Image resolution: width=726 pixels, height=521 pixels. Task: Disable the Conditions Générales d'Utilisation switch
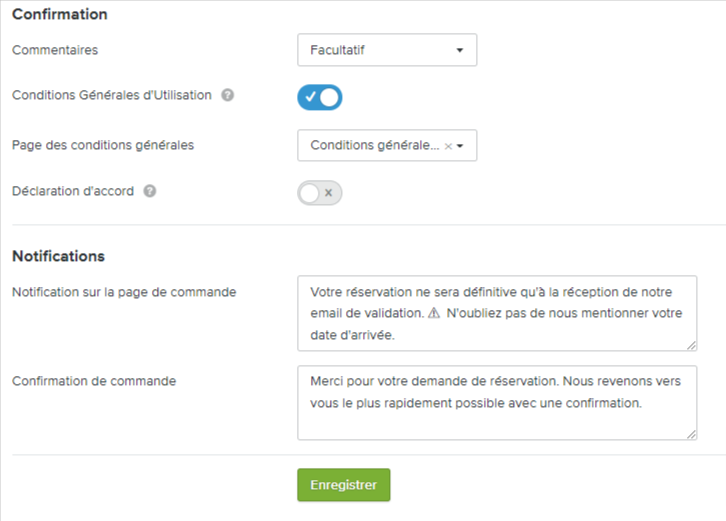tap(320, 97)
